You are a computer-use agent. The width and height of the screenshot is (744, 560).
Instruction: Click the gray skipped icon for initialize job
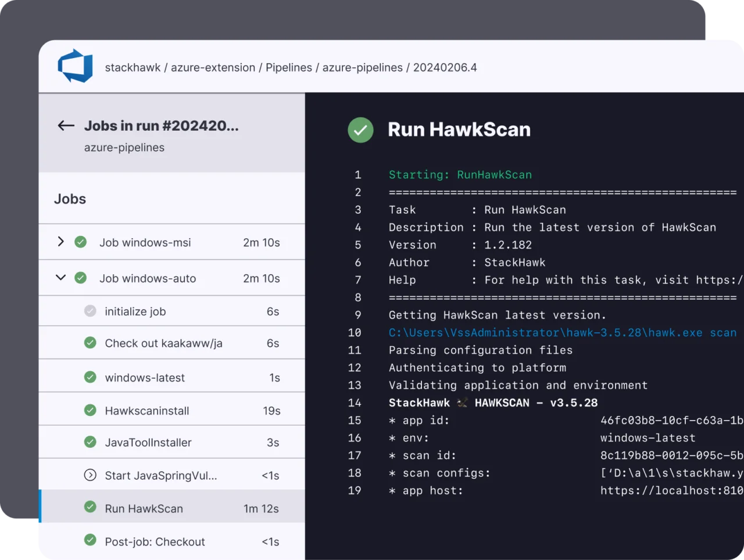tap(90, 311)
